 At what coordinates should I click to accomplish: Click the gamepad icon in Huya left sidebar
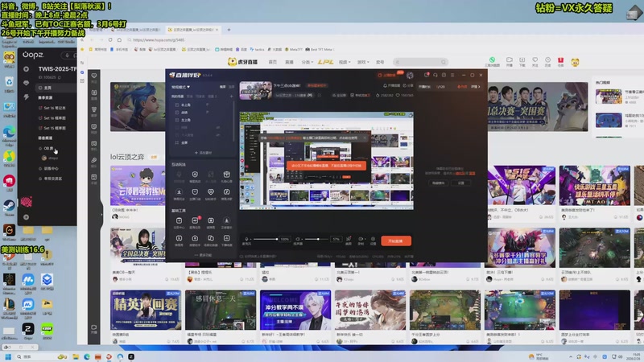(x=94, y=144)
